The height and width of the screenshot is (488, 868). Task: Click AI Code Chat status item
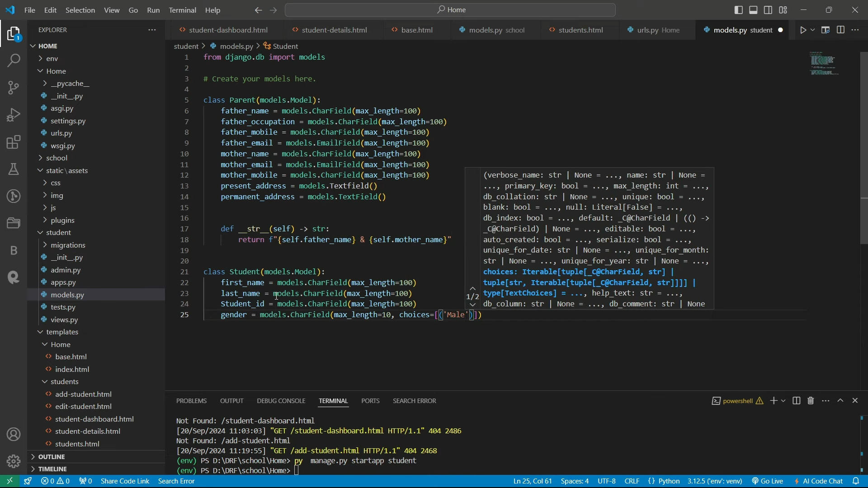coord(819,481)
